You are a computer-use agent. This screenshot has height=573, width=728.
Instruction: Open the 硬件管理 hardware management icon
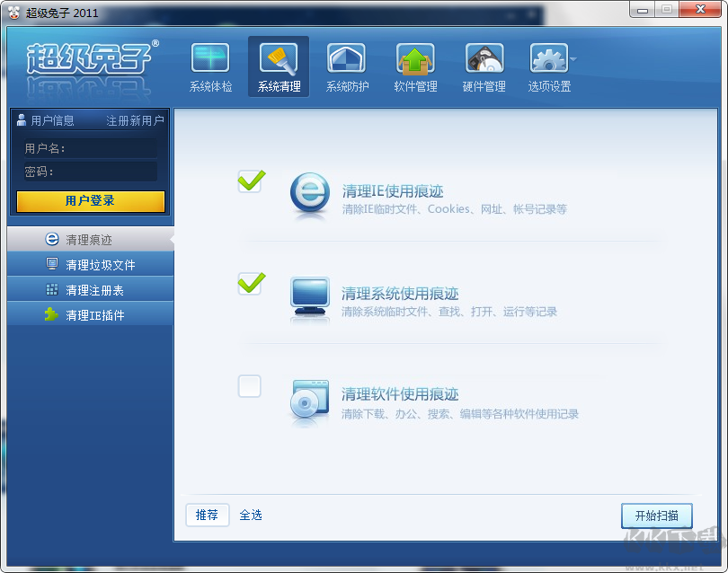tap(484, 65)
